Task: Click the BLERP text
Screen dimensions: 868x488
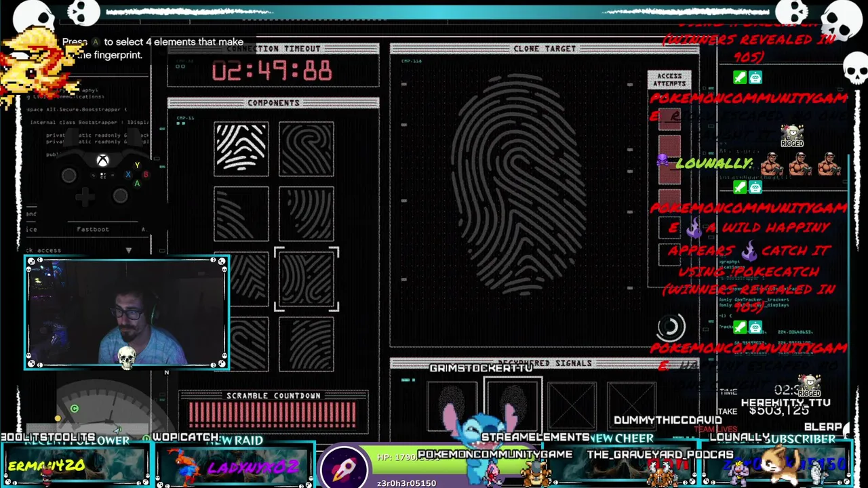Action: pos(823,427)
